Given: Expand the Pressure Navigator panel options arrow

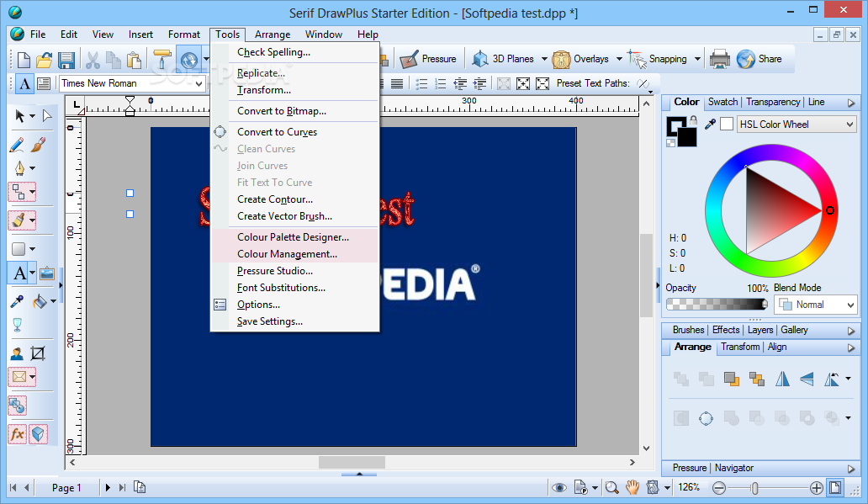Looking at the screenshot, I should 851,469.
